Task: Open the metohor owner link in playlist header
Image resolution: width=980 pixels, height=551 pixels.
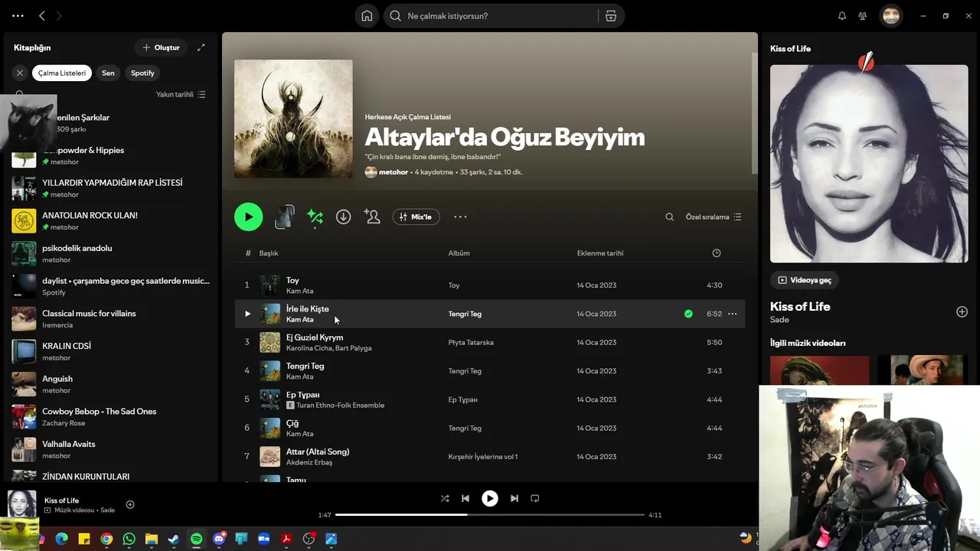Action: coord(394,172)
